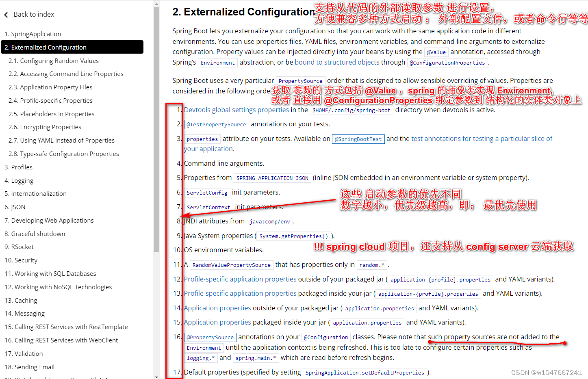
Task: Click the ServletConfig code text
Action: coord(207,193)
